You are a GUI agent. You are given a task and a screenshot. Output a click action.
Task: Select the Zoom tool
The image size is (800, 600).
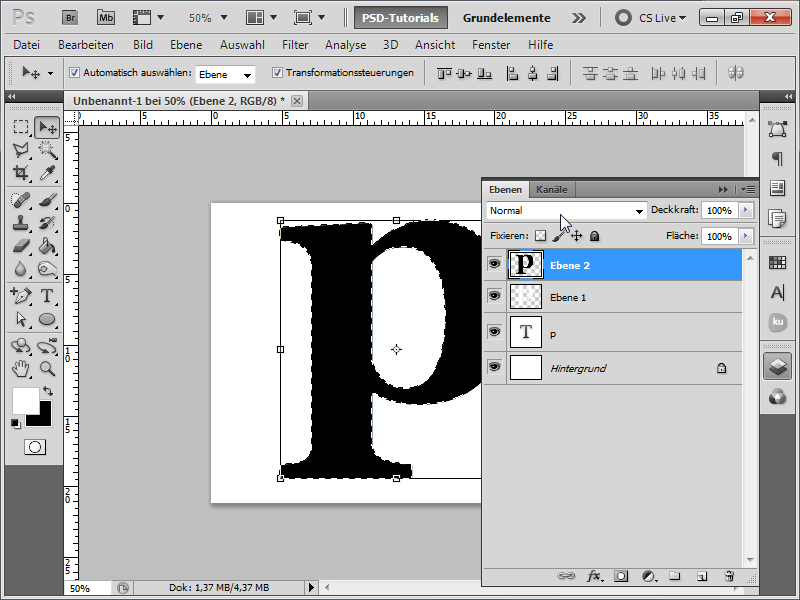pos(47,368)
